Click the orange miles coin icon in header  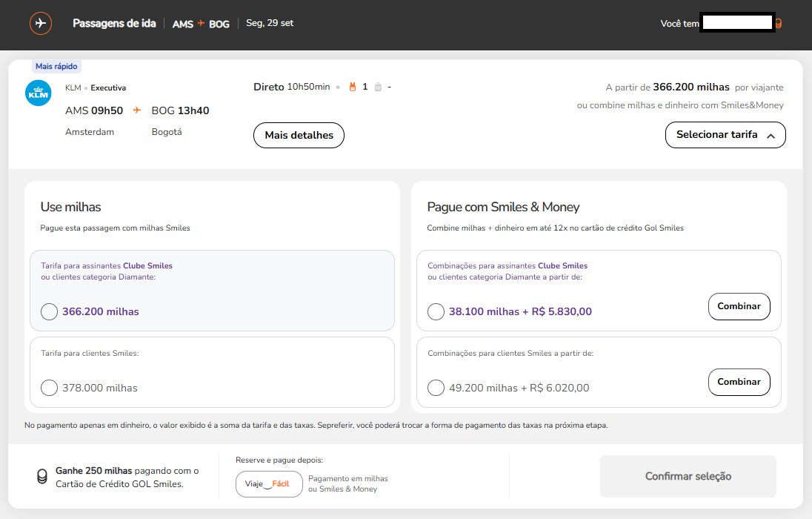point(779,23)
